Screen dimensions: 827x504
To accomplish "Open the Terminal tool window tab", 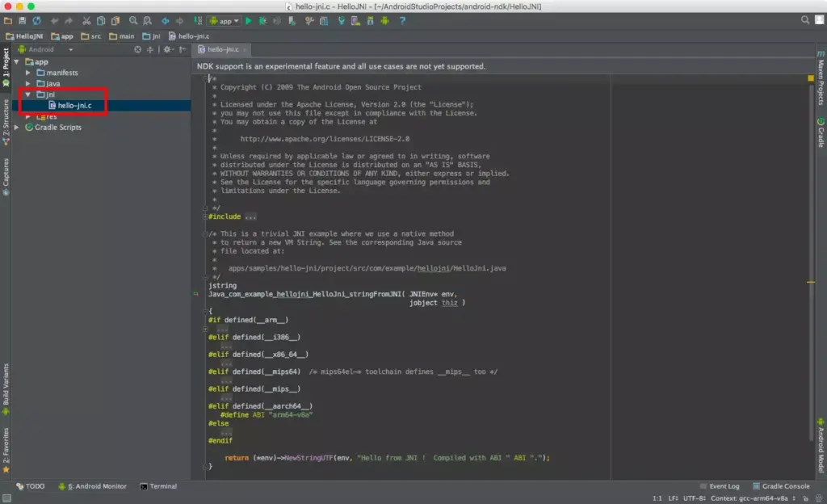I will (158, 486).
